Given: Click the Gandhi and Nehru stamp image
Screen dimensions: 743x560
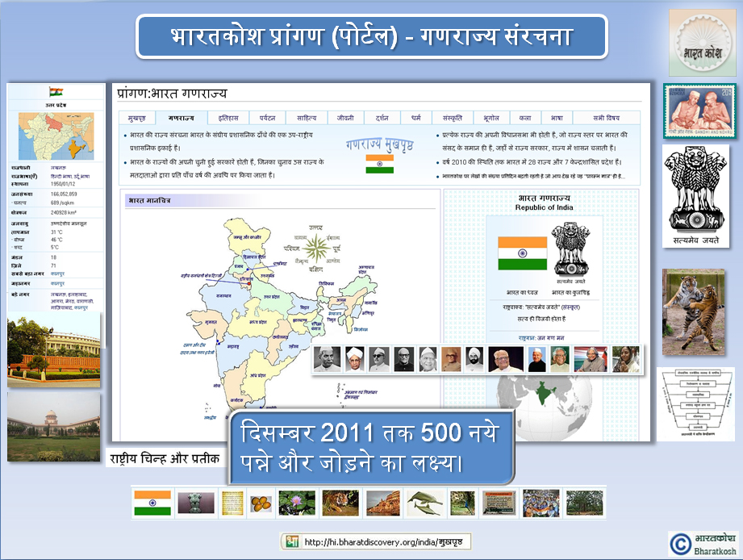Looking at the screenshot, I should point(699,111).
